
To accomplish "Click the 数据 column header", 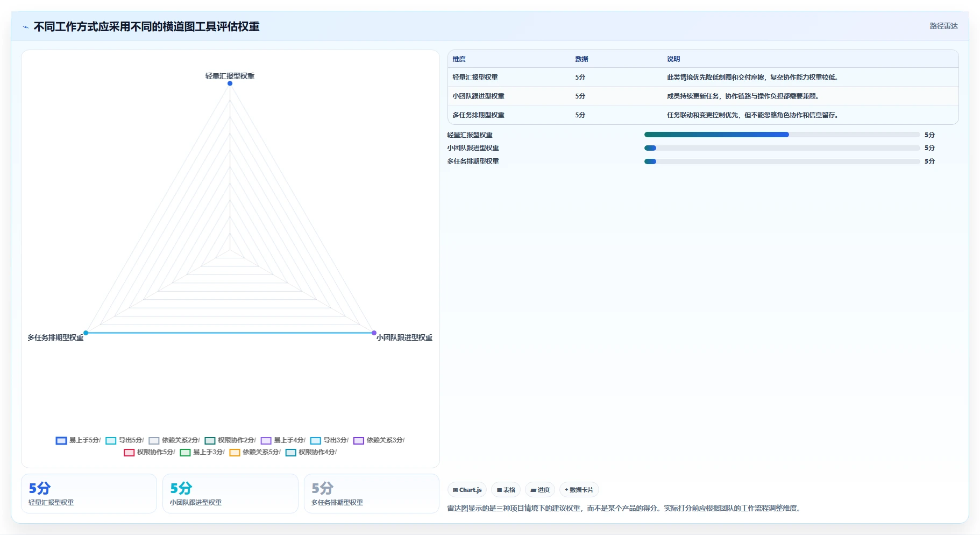I will [x=581, y=59].
